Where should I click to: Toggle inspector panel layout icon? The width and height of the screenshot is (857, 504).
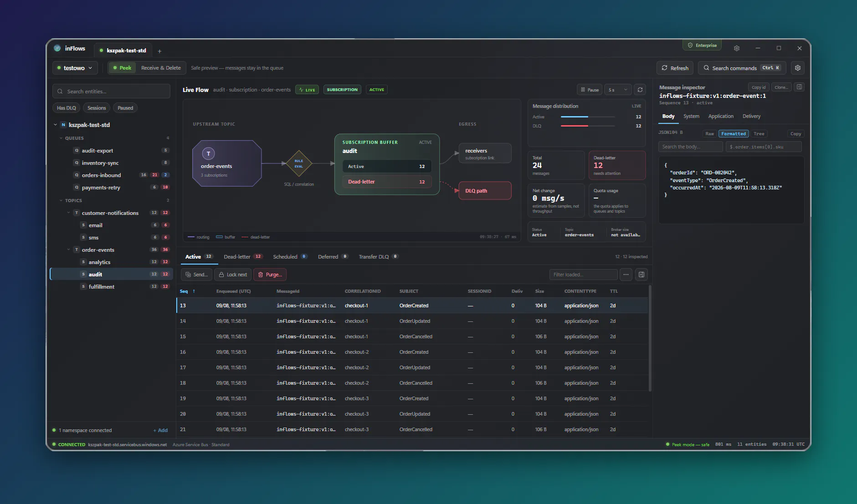(799, 87)
